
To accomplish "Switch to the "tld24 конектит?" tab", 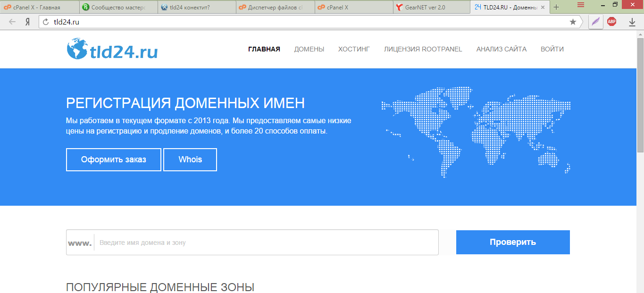I will (x=196, y=7).
